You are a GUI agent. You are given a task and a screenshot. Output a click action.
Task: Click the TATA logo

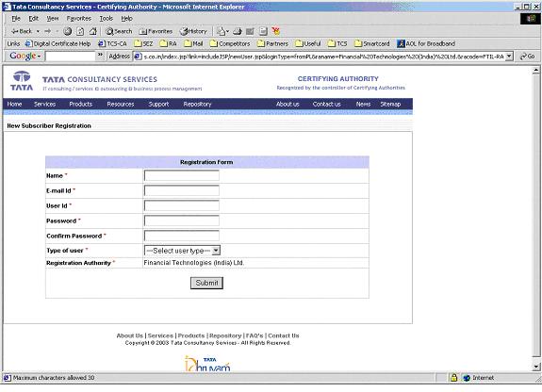coord(22,80)
